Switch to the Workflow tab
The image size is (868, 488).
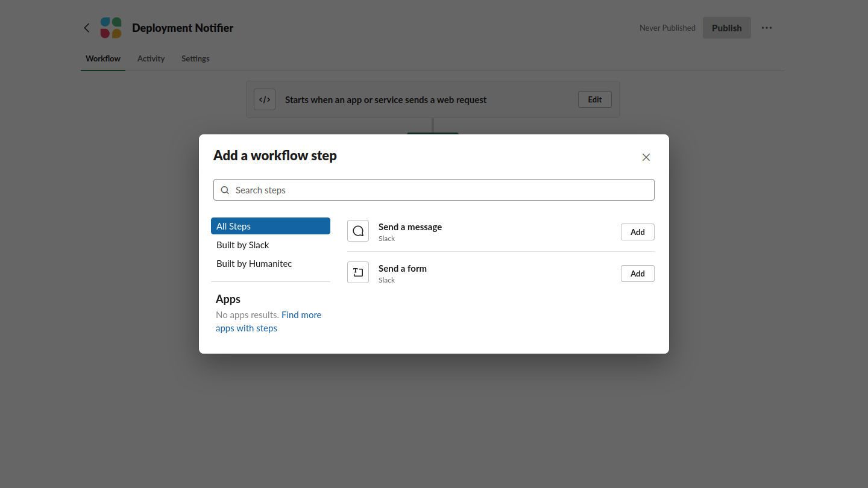[103, 58]
